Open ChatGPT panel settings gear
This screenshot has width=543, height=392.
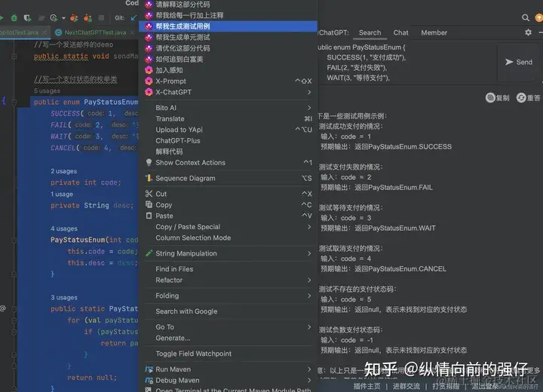tap(528, 32)
